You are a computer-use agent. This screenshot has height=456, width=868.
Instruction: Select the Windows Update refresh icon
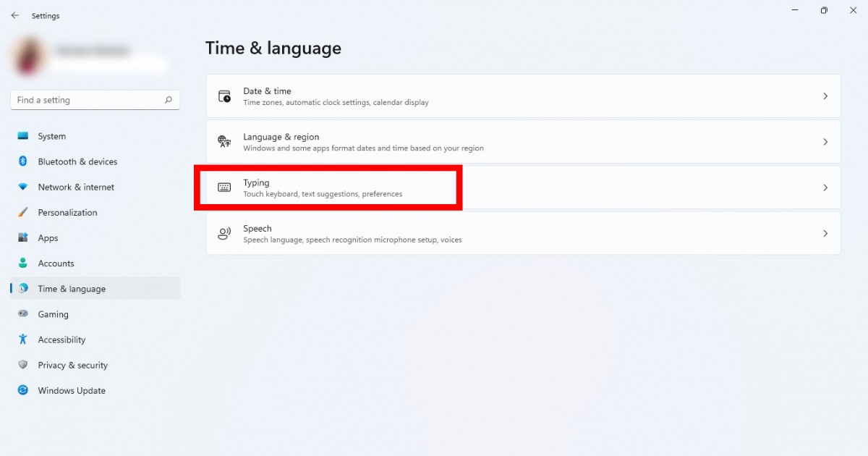point(23,390)
